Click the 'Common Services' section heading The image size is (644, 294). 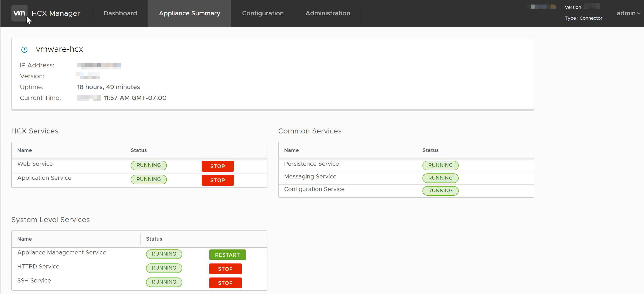310,131
